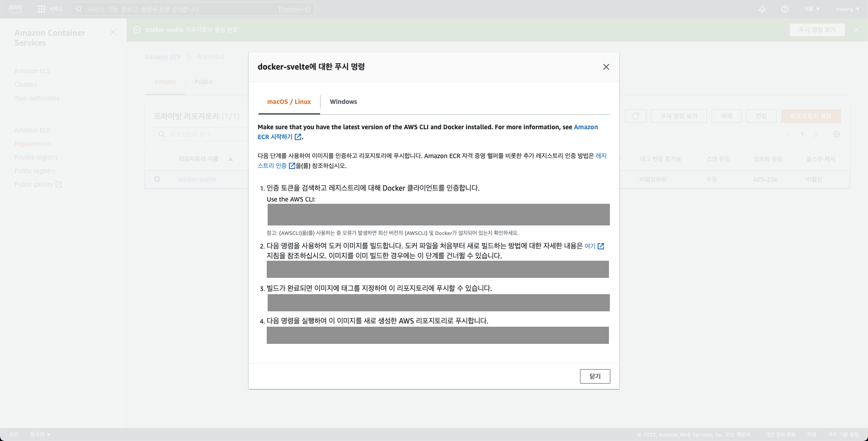Click the 삭제 delete button
The width and height of the screenshot is (868, 441).
726,116
